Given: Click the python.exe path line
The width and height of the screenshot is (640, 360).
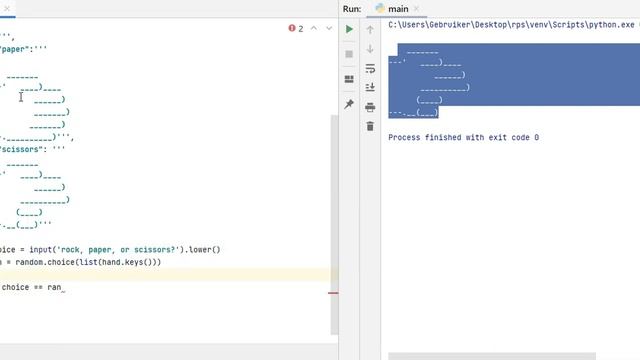Looking at the screenshot, I should [x=511, y=25].
